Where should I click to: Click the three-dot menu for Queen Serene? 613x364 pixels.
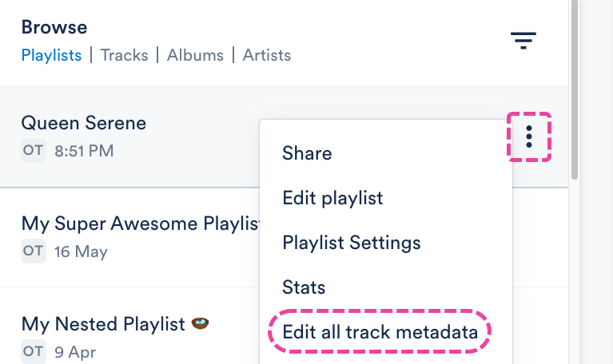tap(529, 137)
